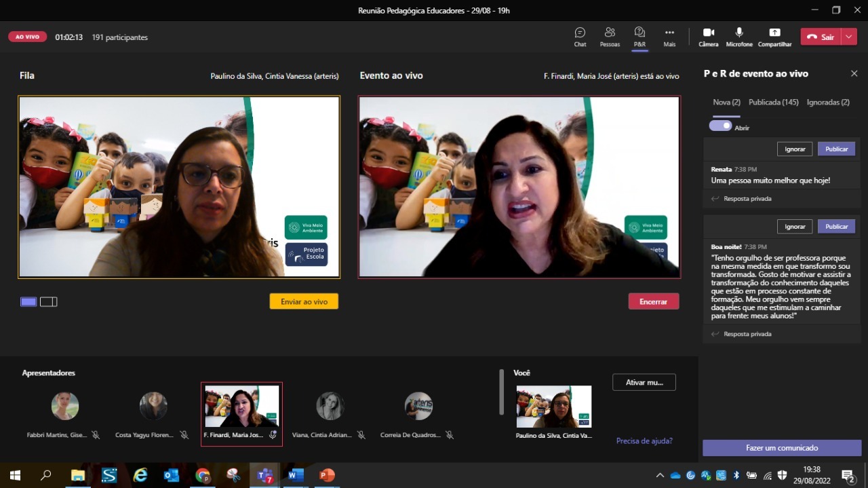868x488 pixels.
Task: Select the single-content layout option
Action: coord(28,302)
